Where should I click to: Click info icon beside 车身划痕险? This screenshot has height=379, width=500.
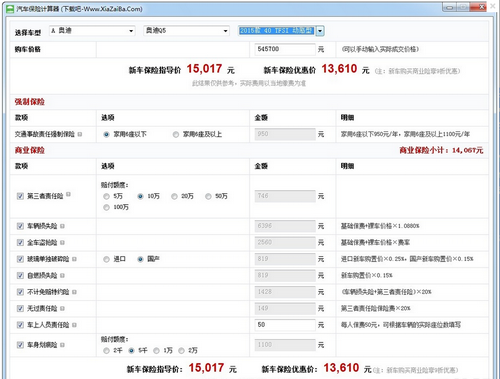click(x=62, y=345)
